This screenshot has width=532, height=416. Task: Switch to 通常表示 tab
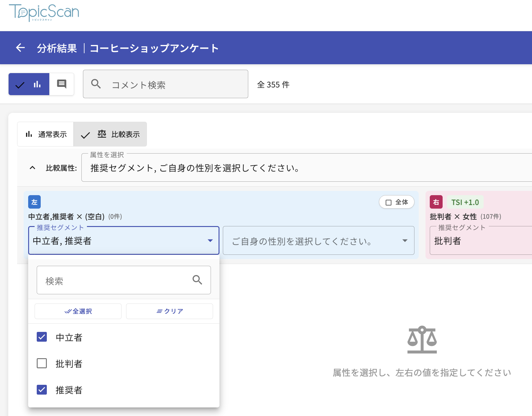click(46, 134)
